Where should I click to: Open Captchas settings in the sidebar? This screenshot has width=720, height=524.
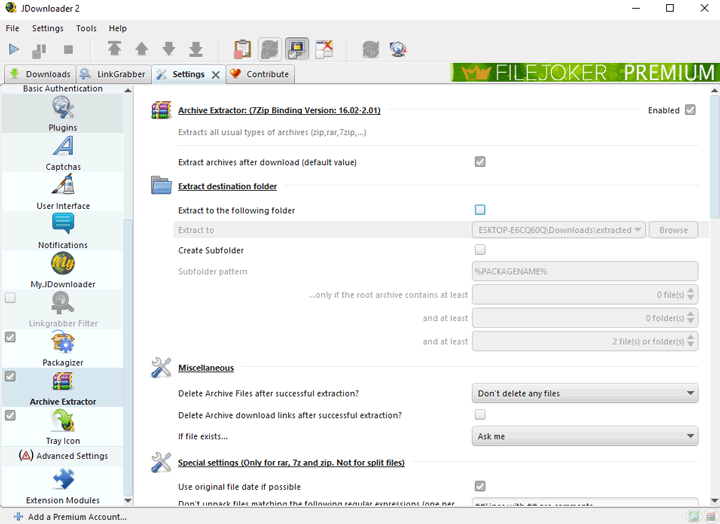click(63, 153)
